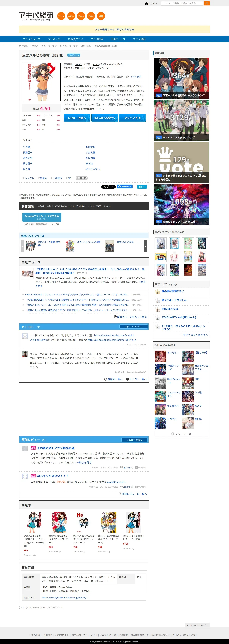Expand review text with 続きを見る
The image size is (229, 644).
point(84,462)
